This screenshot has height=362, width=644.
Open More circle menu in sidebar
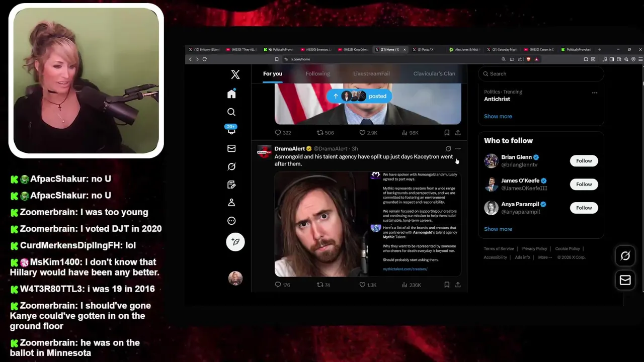[x=231, y=221]
